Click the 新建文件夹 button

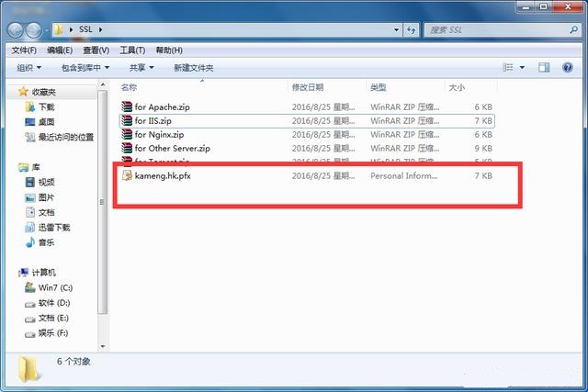pyautogui.click(x=193, y=68)
